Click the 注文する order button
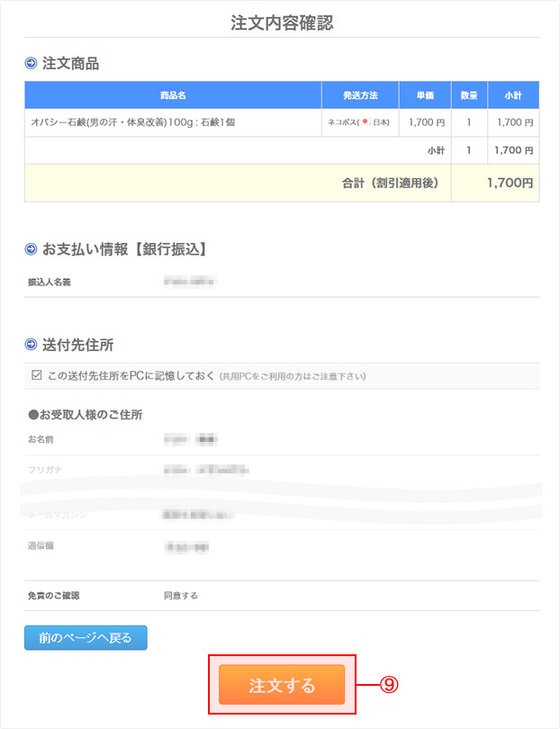The image size is (560, 729). coord(282,685)
